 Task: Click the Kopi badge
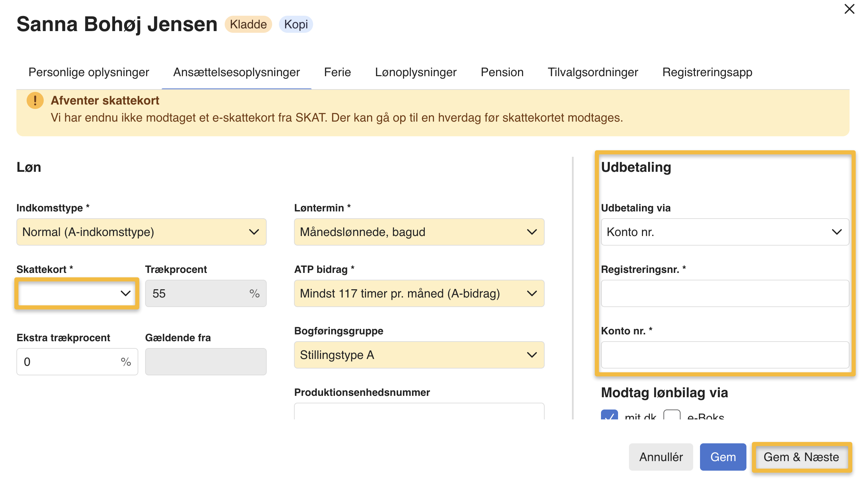[296, 24]
